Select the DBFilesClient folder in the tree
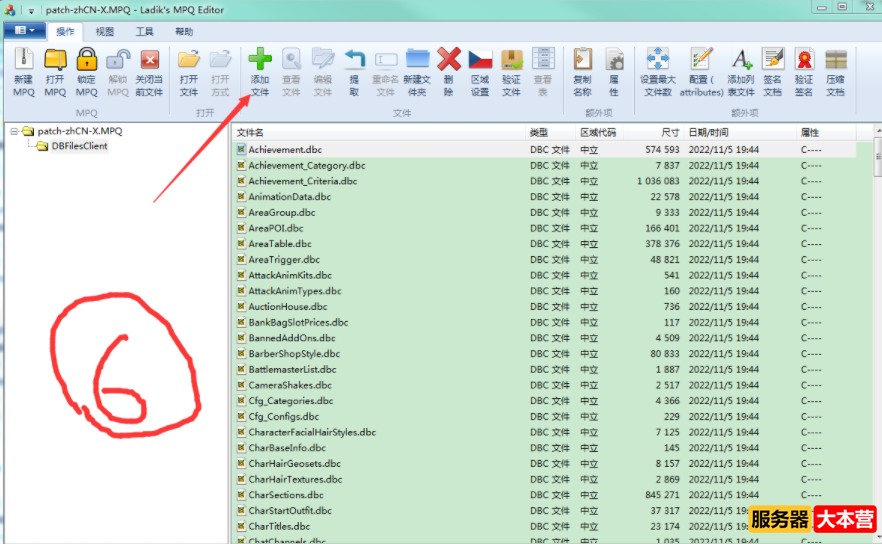This screenshot has width=882, height=544. [79, 146]
